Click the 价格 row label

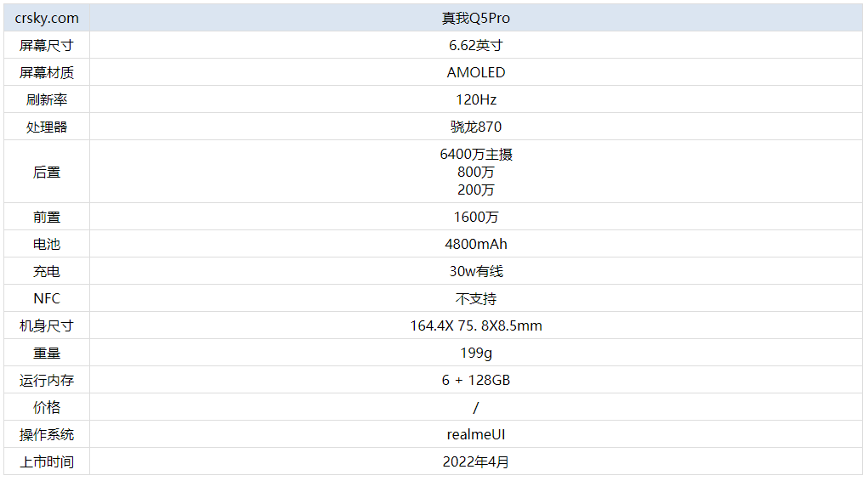click(47, 407)
